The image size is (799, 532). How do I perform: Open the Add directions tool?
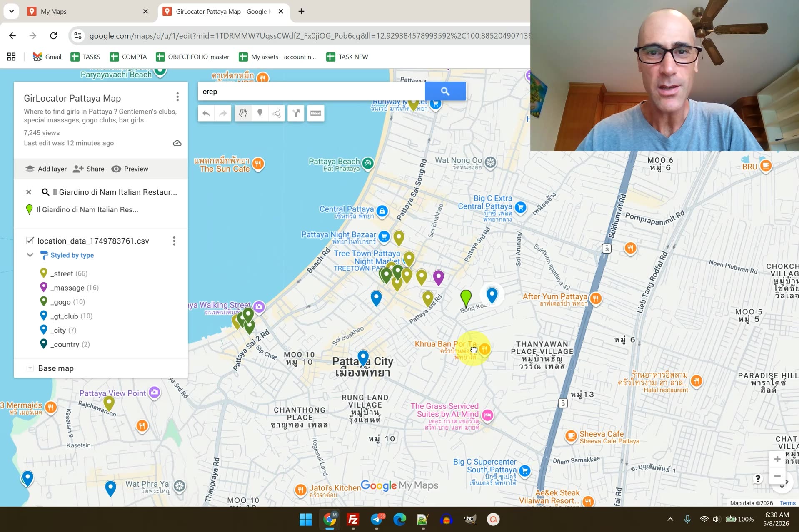(x=296, y=113)
